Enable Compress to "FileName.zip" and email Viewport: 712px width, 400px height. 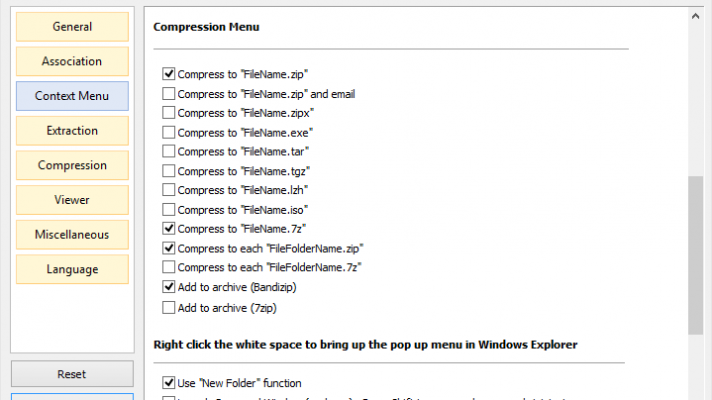pyautogui.click(x=169, y=94)
